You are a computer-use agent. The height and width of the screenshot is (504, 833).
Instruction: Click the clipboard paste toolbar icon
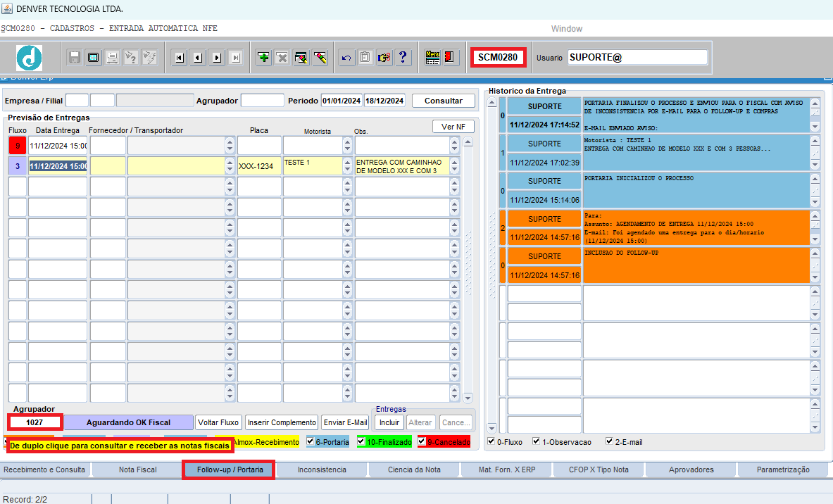[x=365, y=57]
